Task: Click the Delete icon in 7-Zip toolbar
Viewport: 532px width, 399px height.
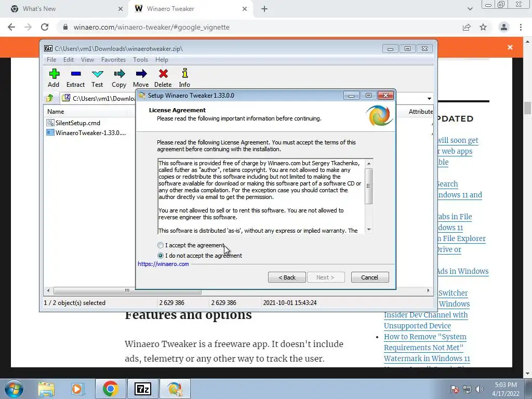Action: tap(163, 78)
